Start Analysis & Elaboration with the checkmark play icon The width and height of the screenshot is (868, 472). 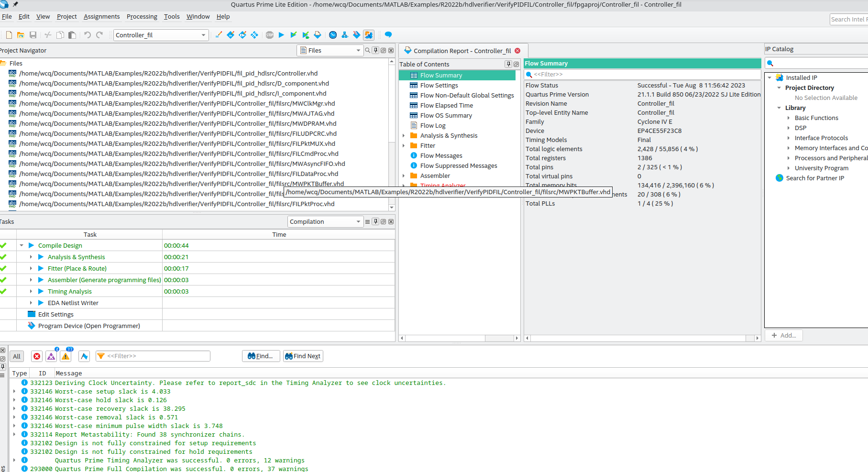[x=294, y=35]
